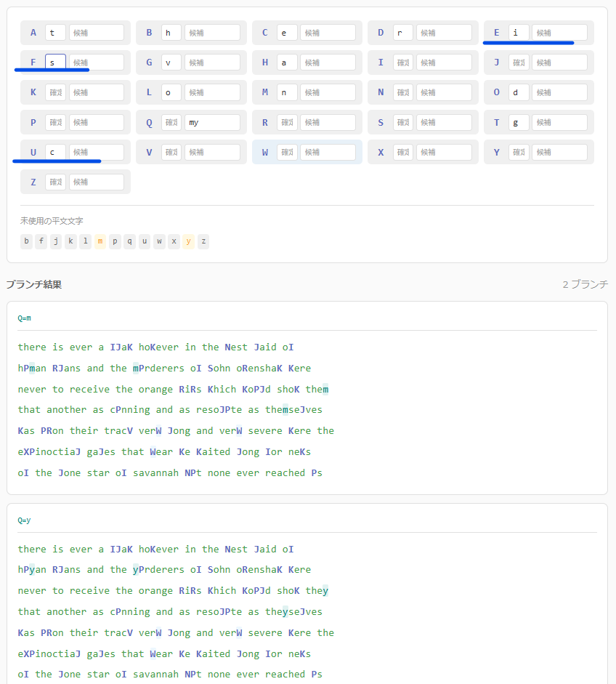The image size is (616, 684).
Task: Click the candidate field for cipher W
Action: point(328,152)
